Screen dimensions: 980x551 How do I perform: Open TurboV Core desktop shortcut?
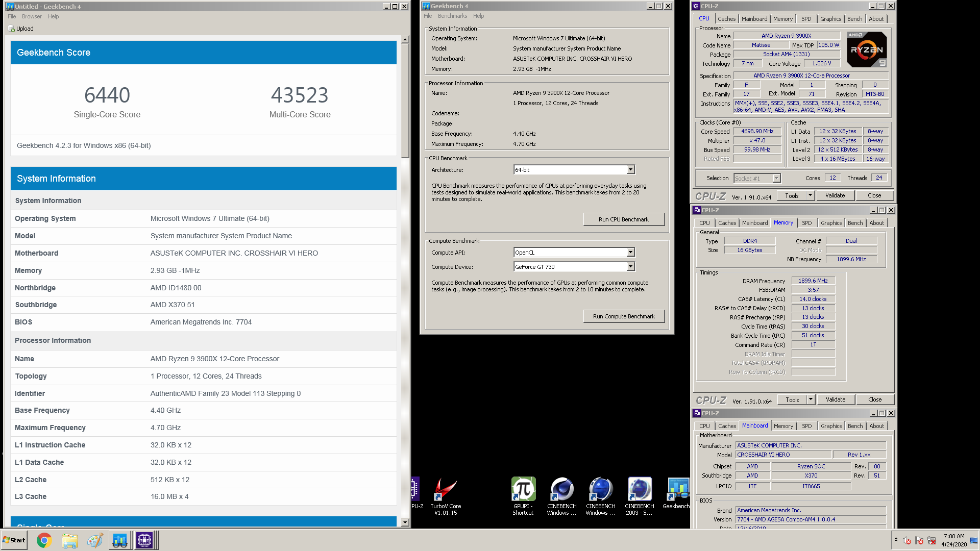coord(446,496)
